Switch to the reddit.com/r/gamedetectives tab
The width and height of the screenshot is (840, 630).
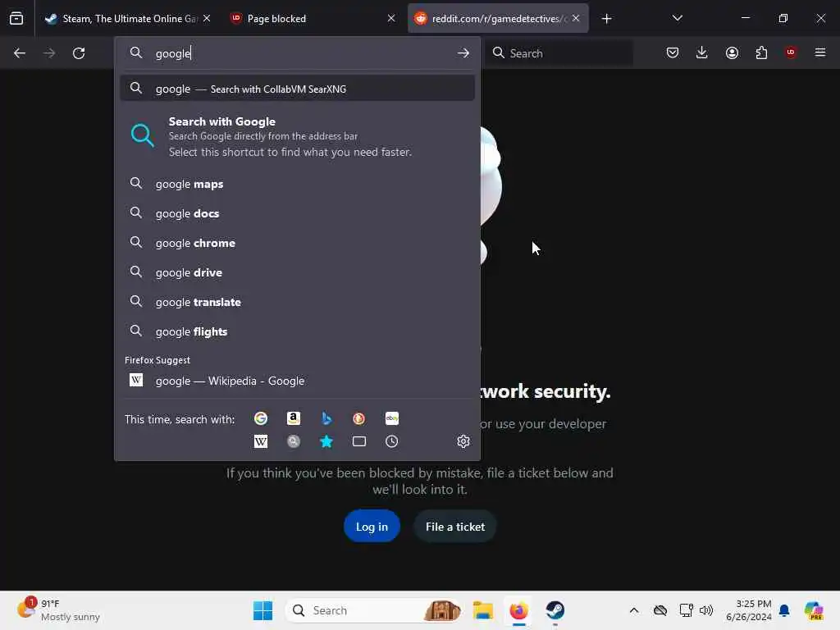498,18
